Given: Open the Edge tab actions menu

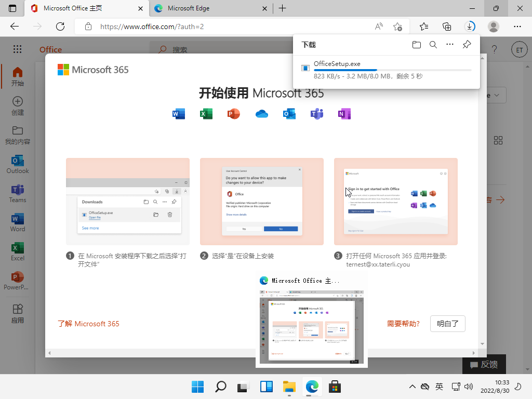Looking at the screenshot, I should (12, 8).
